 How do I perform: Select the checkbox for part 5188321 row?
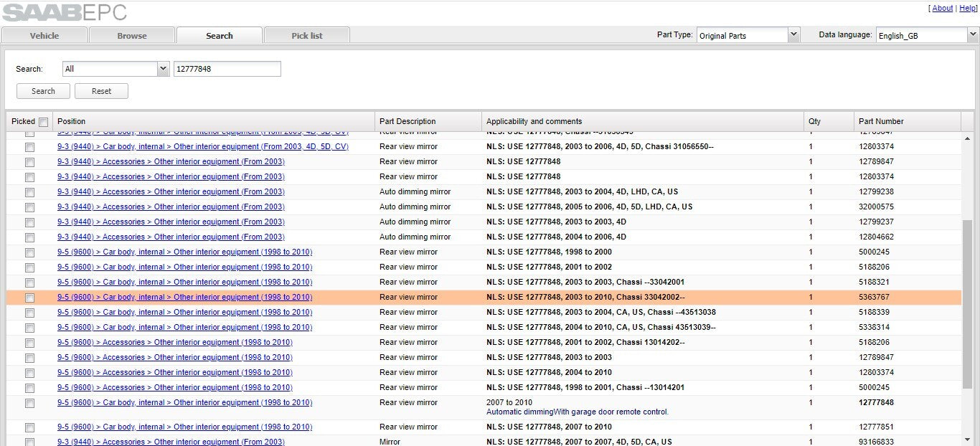coord(29,283)
